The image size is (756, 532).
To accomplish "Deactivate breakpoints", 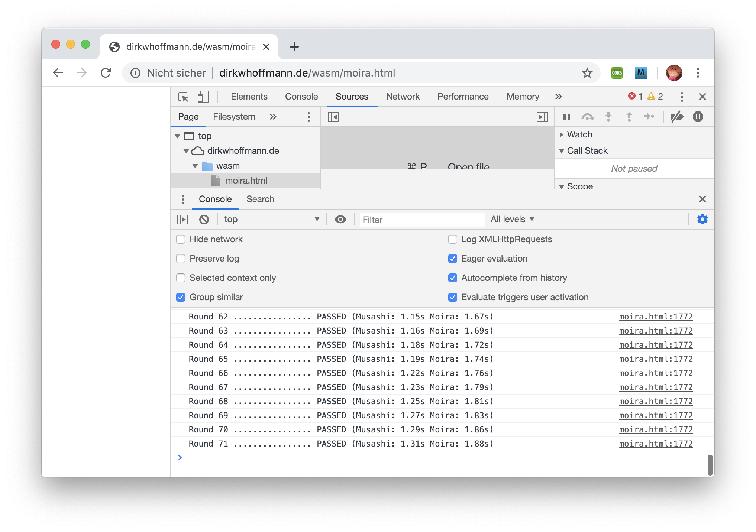I will tap(677, 117).
